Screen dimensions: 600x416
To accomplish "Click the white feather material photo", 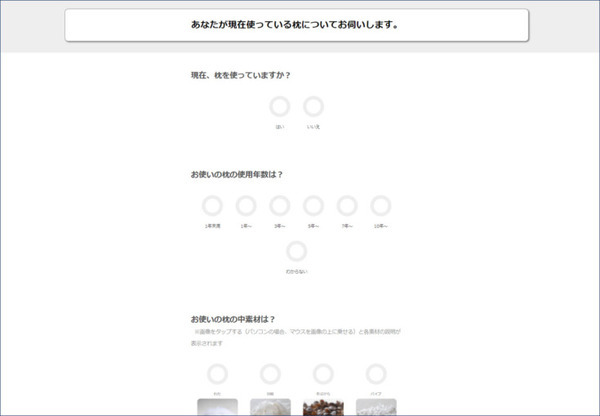I will click(x=270, y=407).
